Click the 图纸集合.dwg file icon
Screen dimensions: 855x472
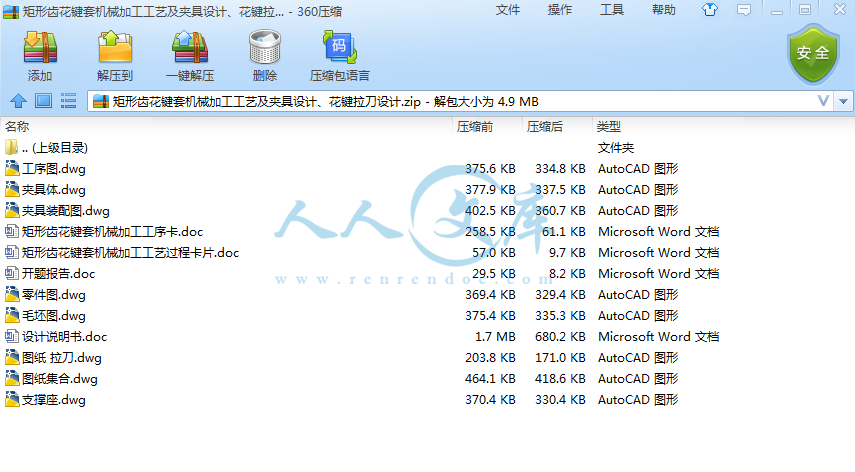pos(12,379)
